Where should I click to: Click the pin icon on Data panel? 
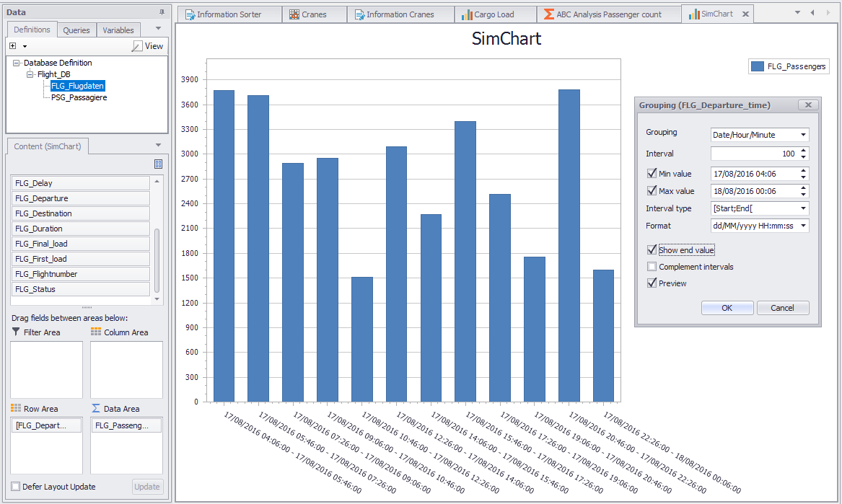coord(162,12)
